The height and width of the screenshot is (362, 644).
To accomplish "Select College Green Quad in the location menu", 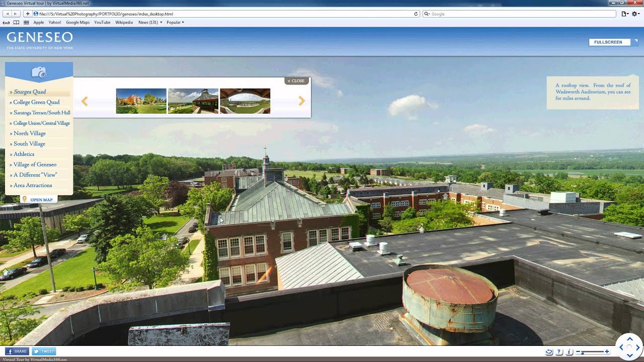I will 36,102.
